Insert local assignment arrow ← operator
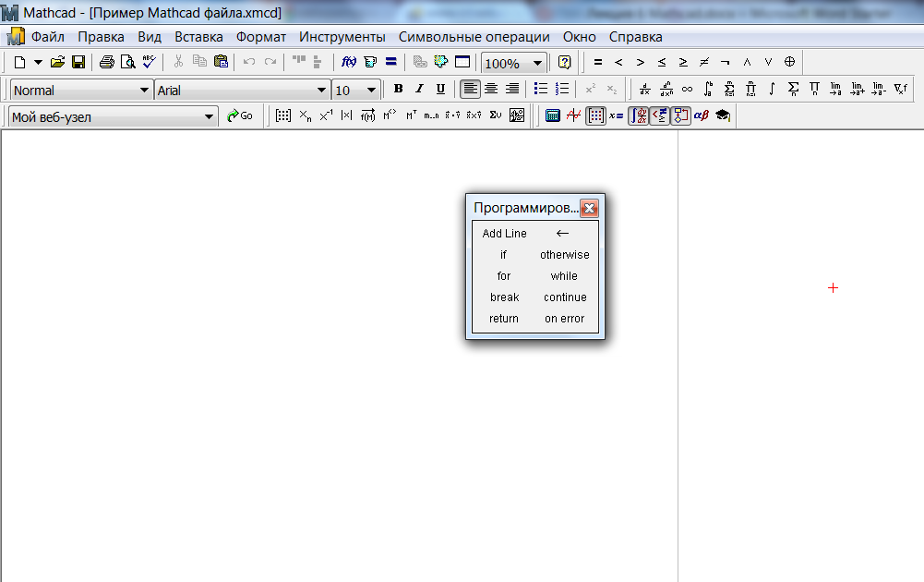Viewport: 924px width, 582px height. (563, 234)
